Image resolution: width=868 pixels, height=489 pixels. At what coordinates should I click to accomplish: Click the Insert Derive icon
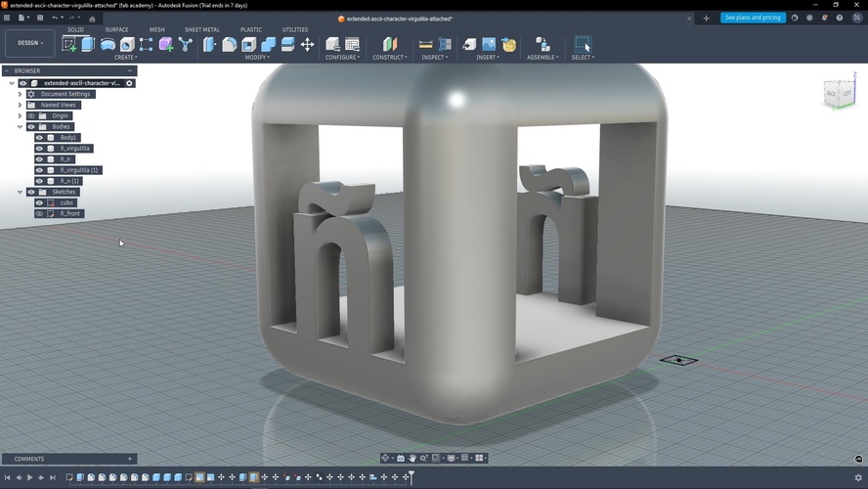coord(469,44)
